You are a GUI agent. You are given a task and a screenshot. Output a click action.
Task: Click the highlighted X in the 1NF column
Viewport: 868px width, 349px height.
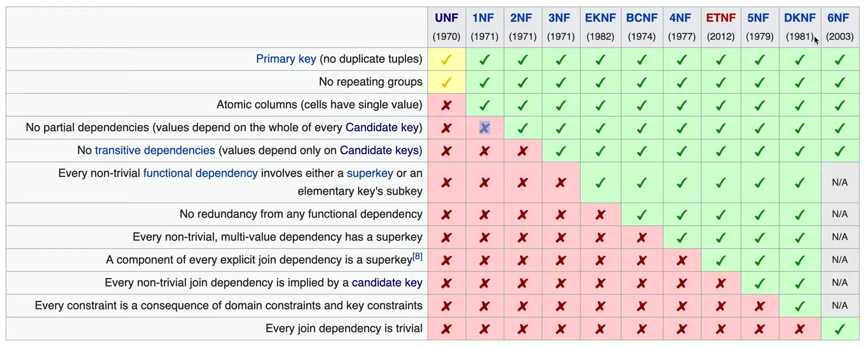484,128
